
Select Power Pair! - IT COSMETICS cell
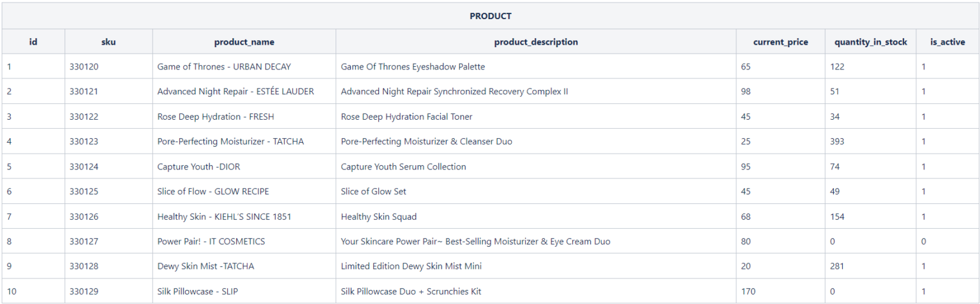211,242
